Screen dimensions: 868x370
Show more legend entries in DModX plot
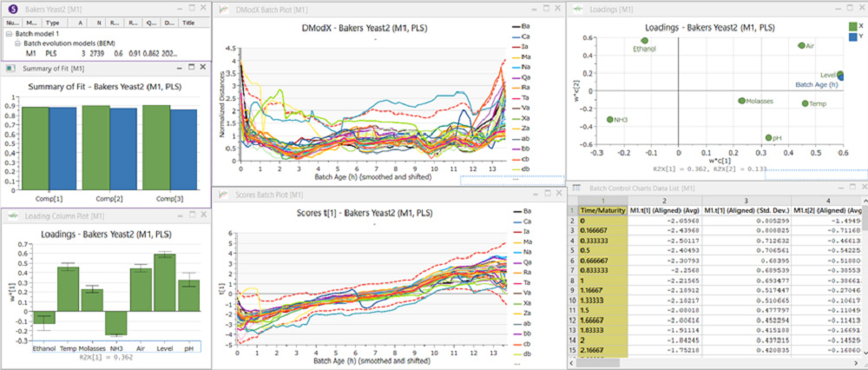click(x=516, y=180)
